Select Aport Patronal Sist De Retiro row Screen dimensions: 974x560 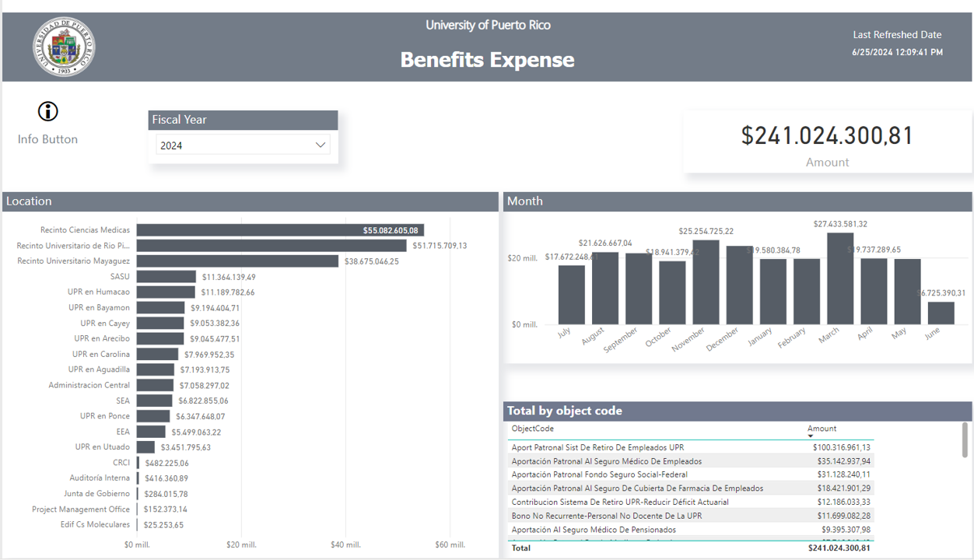[597, 447]
